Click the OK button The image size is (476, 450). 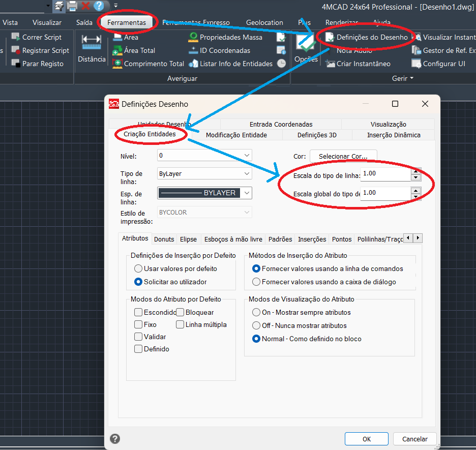(367, 439)
